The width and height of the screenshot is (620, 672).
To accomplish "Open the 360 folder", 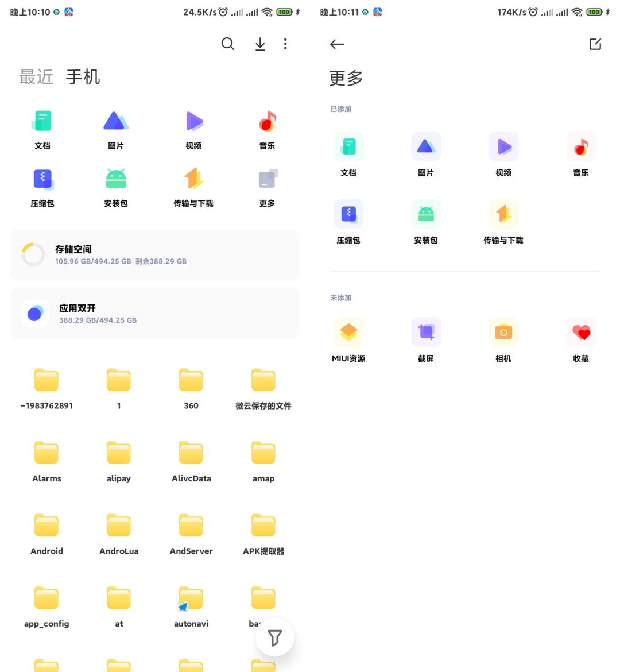I will [191, 388].
